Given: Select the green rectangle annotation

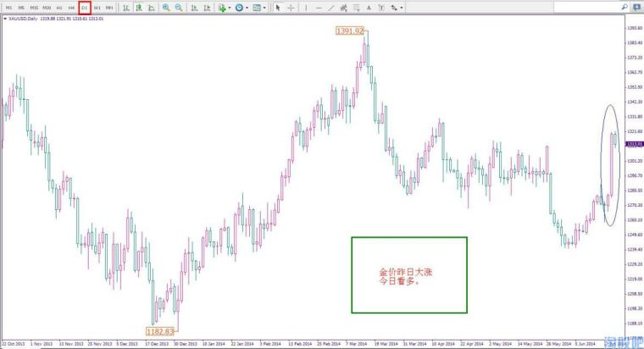Looking at the screenshot, I should [409, 274].
